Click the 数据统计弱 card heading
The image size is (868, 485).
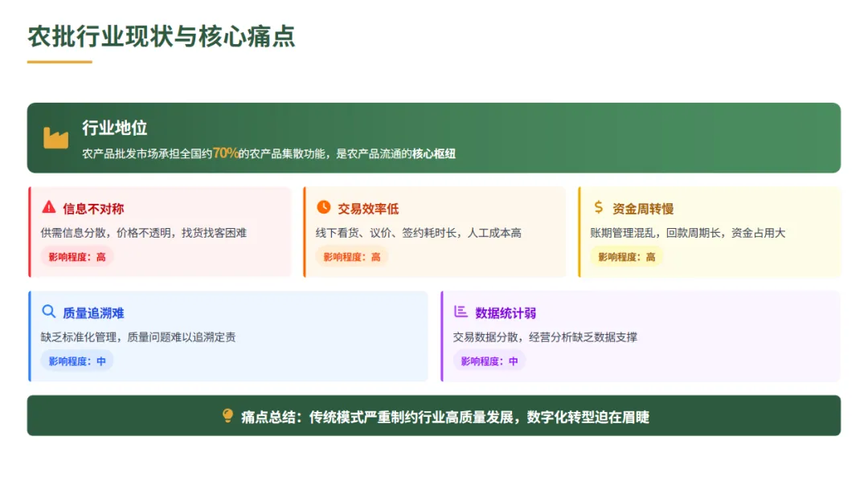coord(503,312)
